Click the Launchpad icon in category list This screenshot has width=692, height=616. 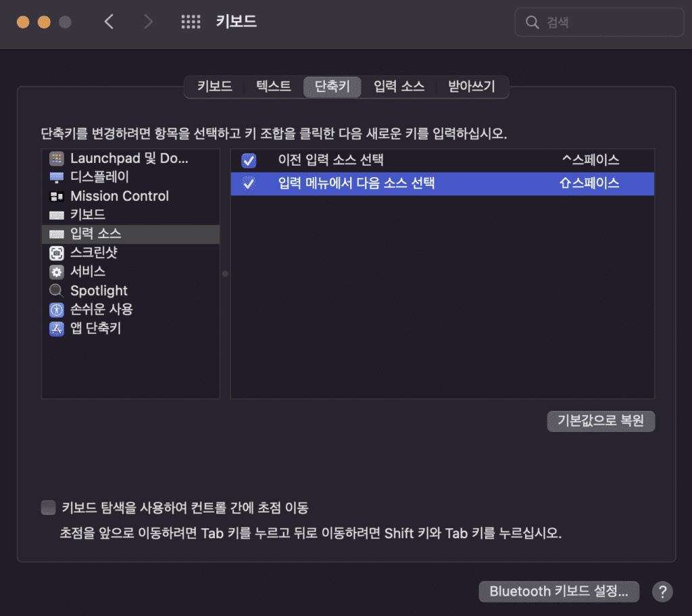57,159
